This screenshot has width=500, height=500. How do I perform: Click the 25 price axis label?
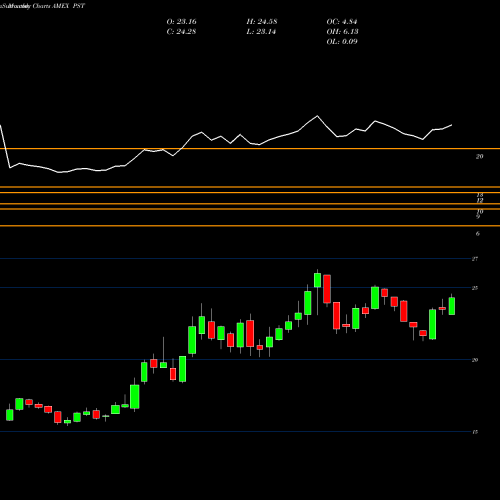475,288
